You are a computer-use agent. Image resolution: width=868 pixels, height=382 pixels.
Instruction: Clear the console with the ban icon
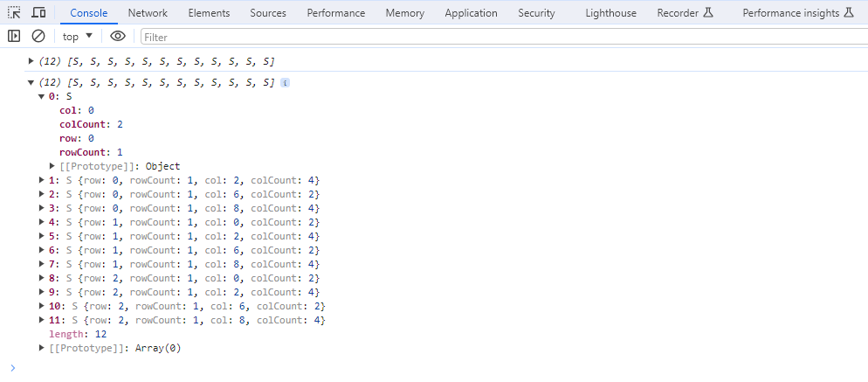tap(38, 37)
